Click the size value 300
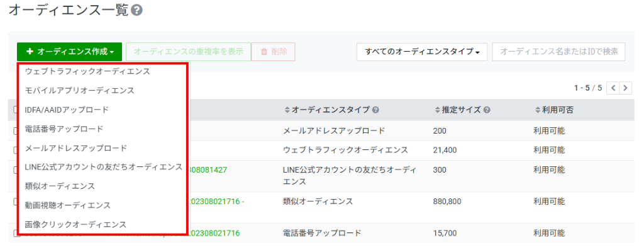This screenshot has width=644, height=252. tap(440, 169)
